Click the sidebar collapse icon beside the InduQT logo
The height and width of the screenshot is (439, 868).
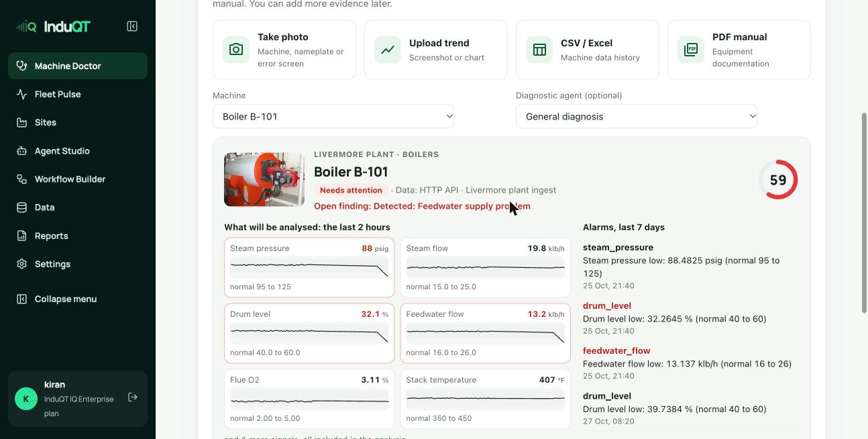pyautogui.click(x=132, y=26)
